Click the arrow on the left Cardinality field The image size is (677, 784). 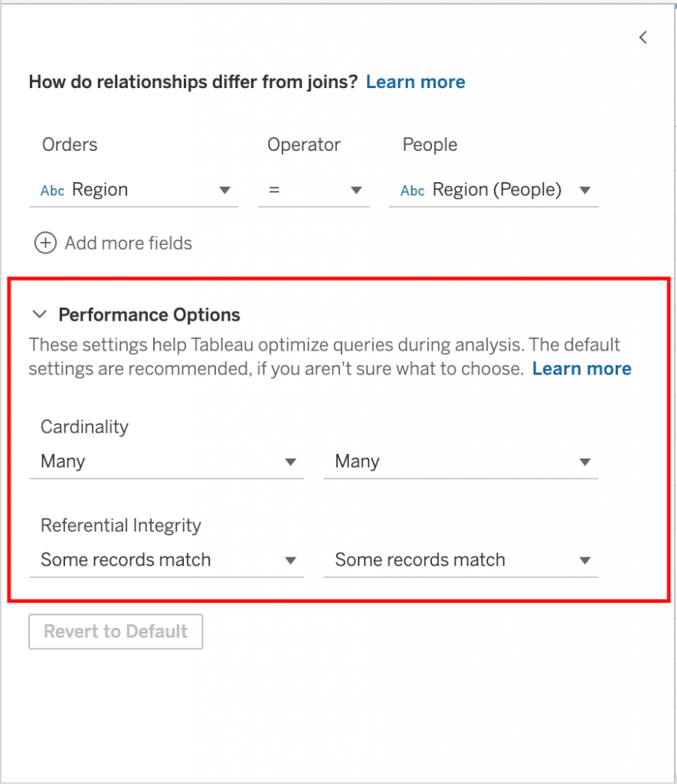(291, 462)
